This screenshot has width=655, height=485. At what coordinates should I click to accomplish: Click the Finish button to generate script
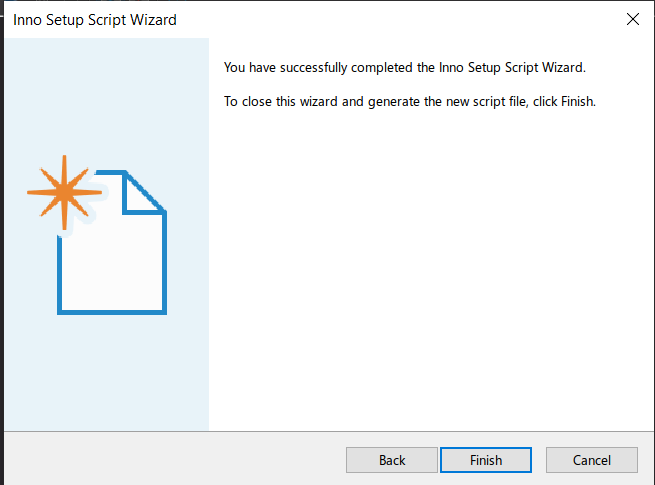click(486, 460)
